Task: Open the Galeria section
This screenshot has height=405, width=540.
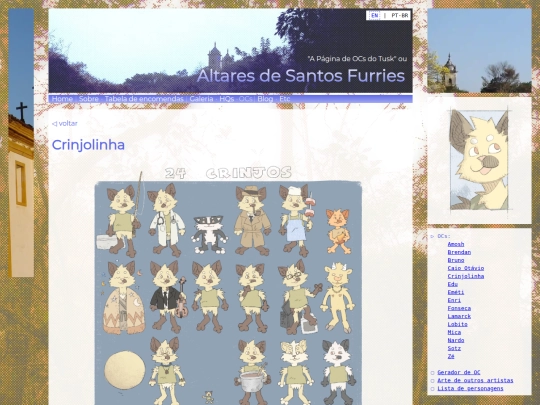Action: pos(201,99)
